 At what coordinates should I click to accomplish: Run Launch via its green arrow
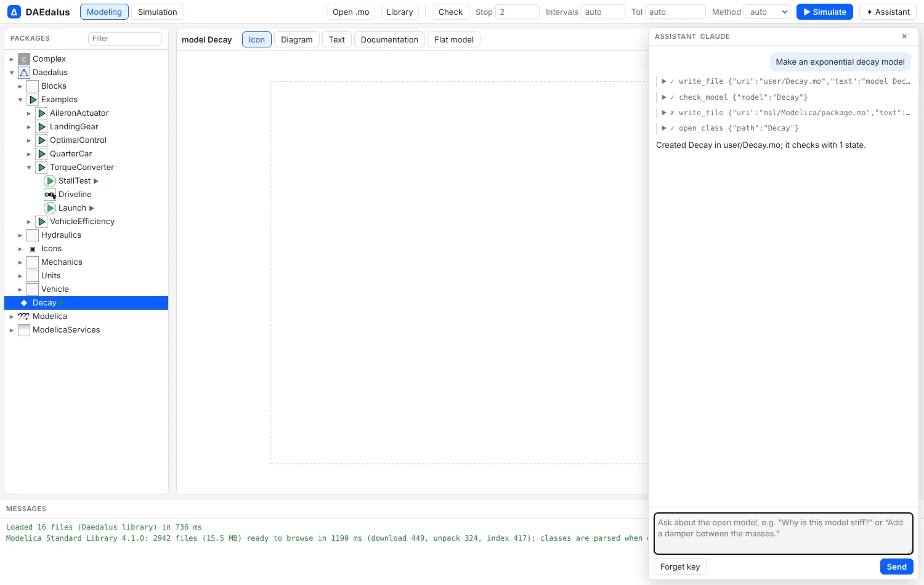pyautogui.click(x=92, y=208)
